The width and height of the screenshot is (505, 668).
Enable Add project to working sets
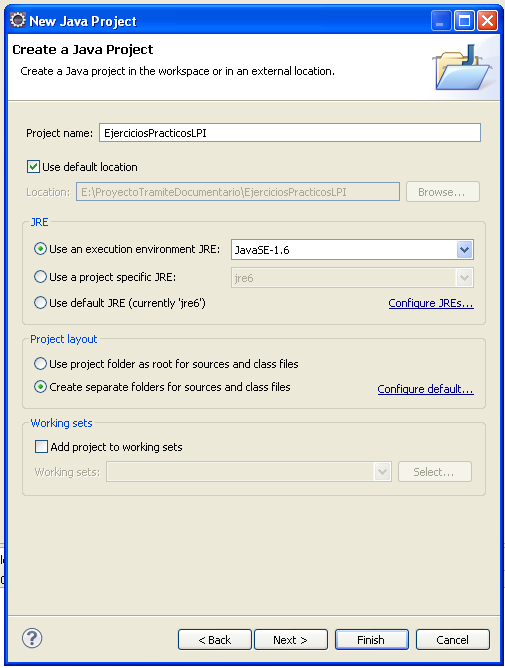41,446
